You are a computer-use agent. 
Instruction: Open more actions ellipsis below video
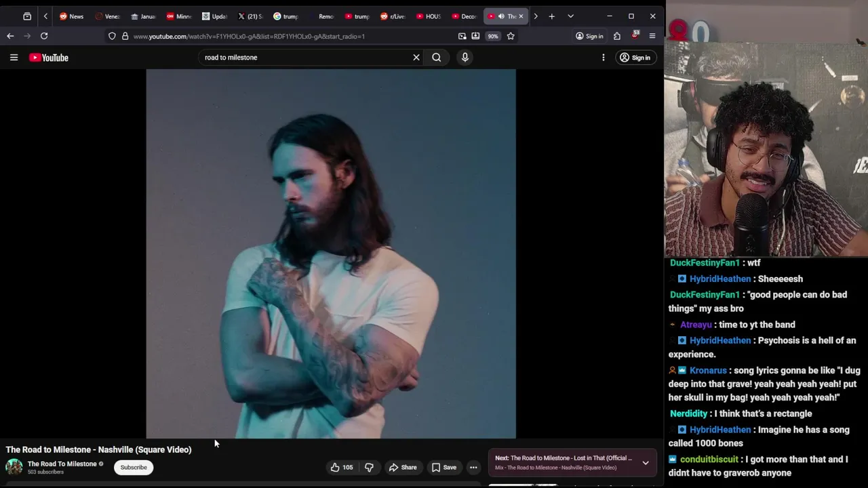(473, 467)
